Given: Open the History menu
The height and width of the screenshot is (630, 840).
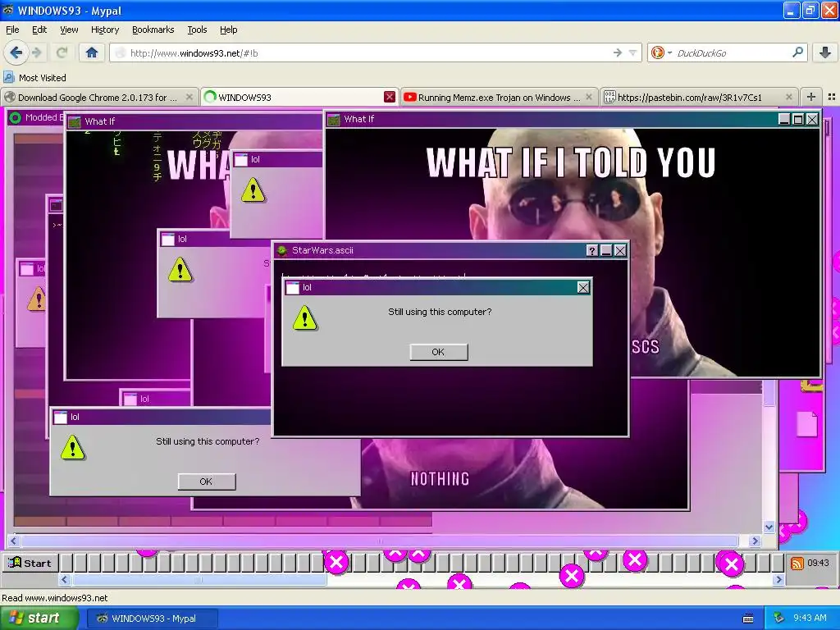Looking at the screenshot, I should pyautogui.click(x=104, y=30).
